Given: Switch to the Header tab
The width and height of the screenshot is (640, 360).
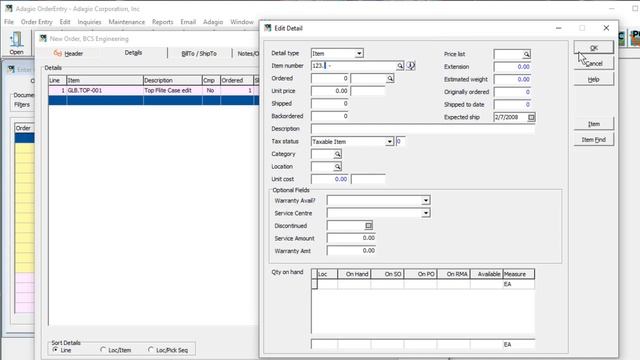Looking at the screenshot, I should [x=69, y=53].
